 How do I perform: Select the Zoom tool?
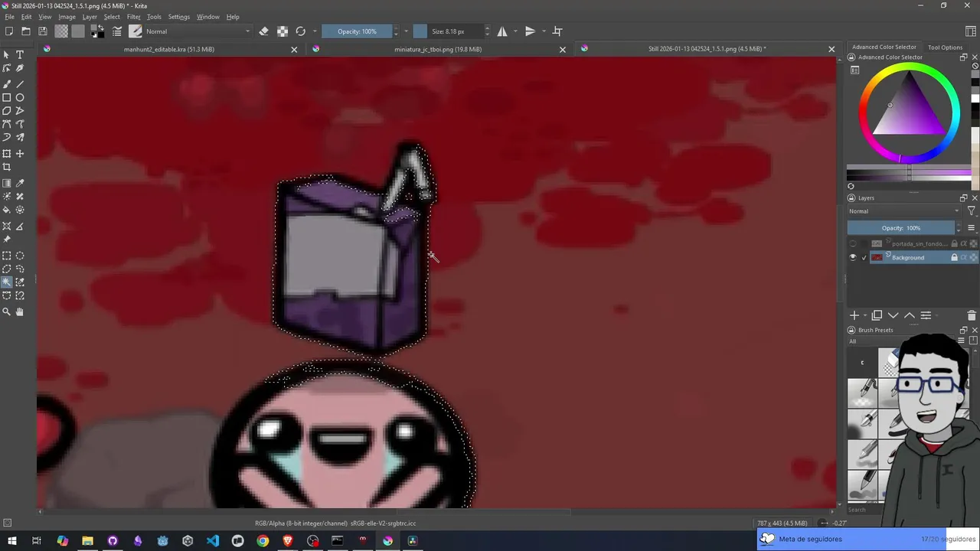coord(7,311)
